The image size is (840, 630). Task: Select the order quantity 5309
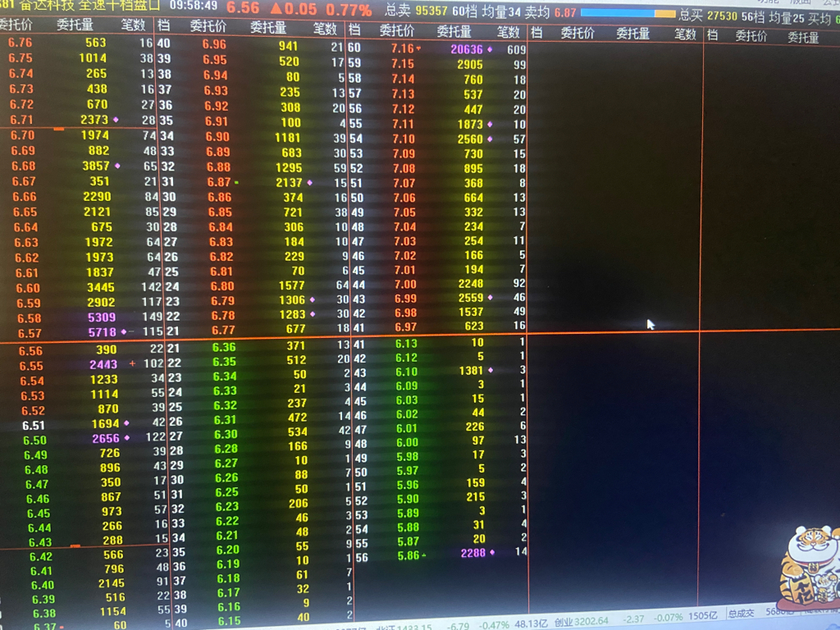[x=102, y=317]
